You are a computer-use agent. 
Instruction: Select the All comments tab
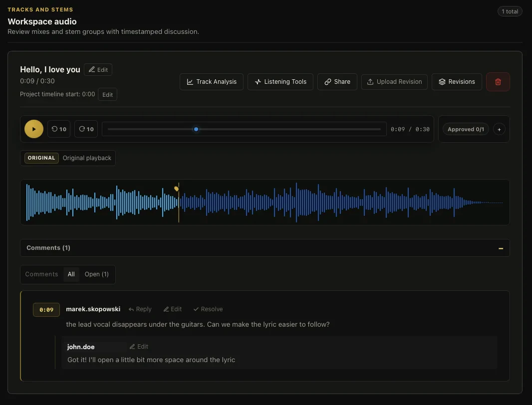[x=71, y=274]
